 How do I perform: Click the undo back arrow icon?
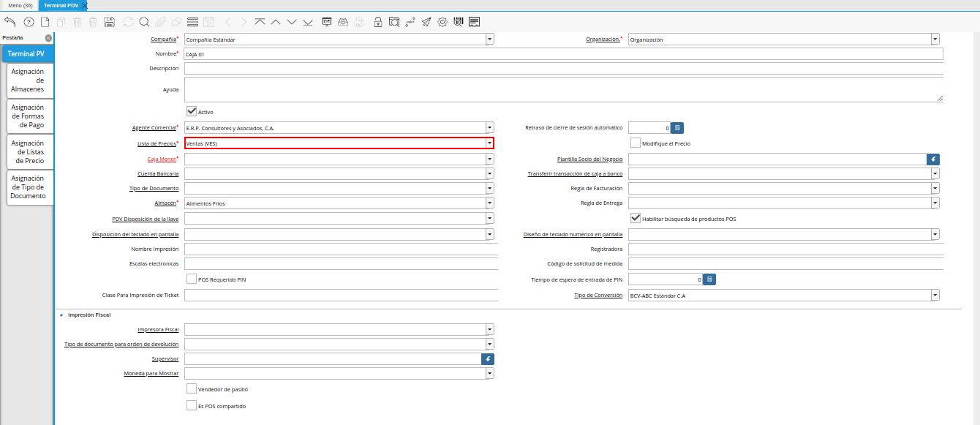tap(10, 22)
